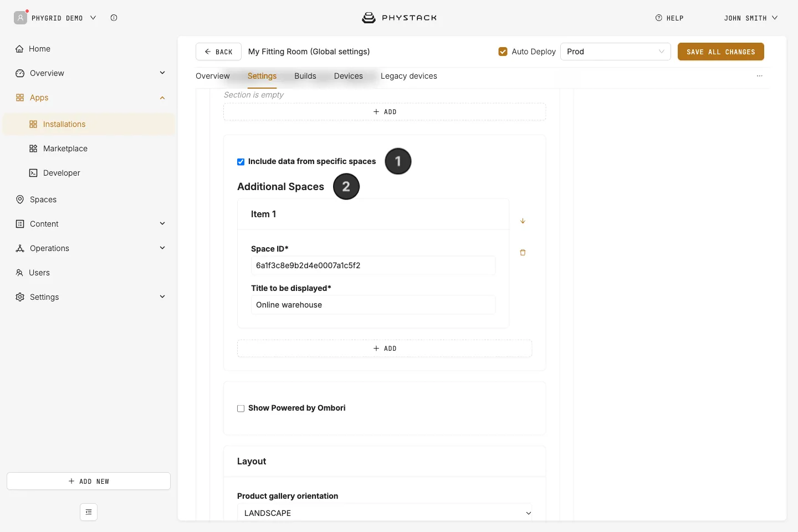This screenshot has height=532, width=798.
Task: Switch to the Legacy devices tab
Action: pos(409,76)
